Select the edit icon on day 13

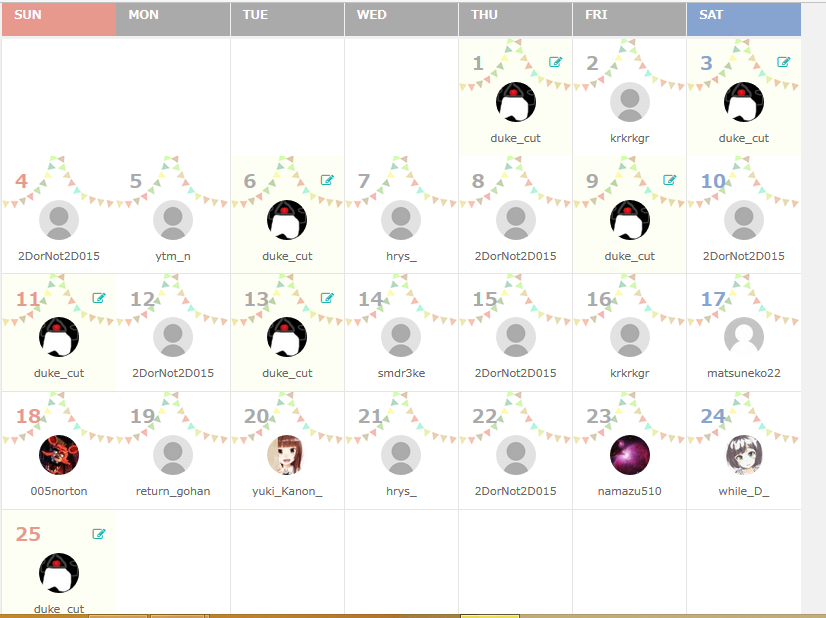[327, 298]
